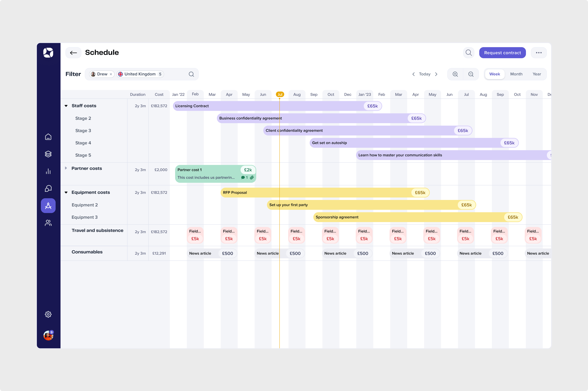Expand the Partner costs category
588x391 pixels.
click(x=66, y=168)
